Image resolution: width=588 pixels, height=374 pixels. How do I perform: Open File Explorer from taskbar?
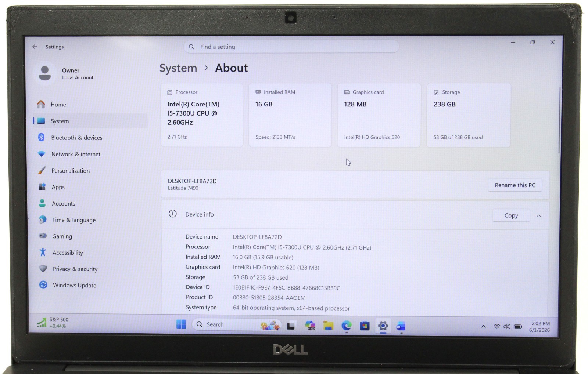coord(328,325)
